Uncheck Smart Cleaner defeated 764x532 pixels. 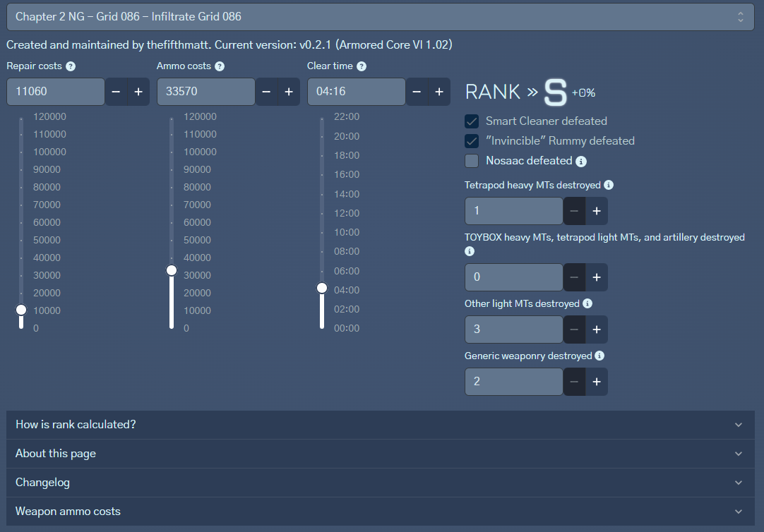(x=472, y=121)
